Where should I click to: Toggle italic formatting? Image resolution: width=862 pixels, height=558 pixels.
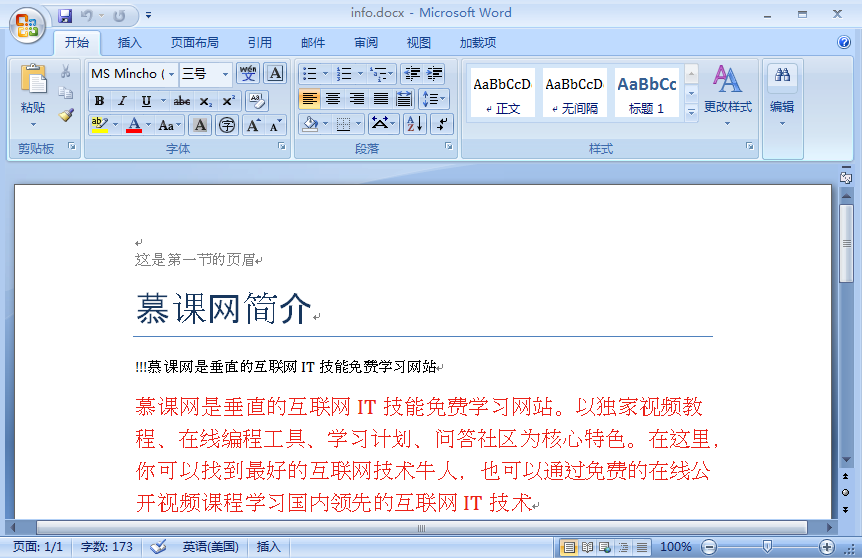122,101
